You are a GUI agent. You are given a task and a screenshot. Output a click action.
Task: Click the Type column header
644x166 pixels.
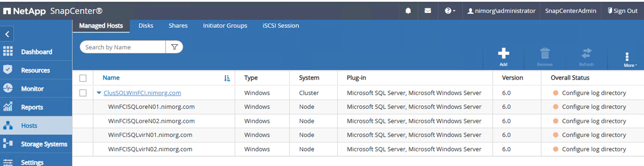pyautogui.click(x=251, y=77)
